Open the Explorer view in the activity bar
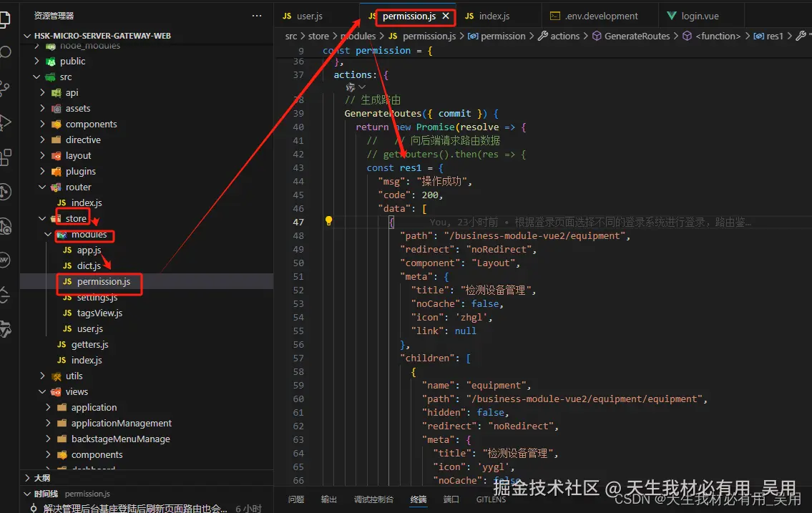Viewport: 812px width, 513px height. [4, 19]
